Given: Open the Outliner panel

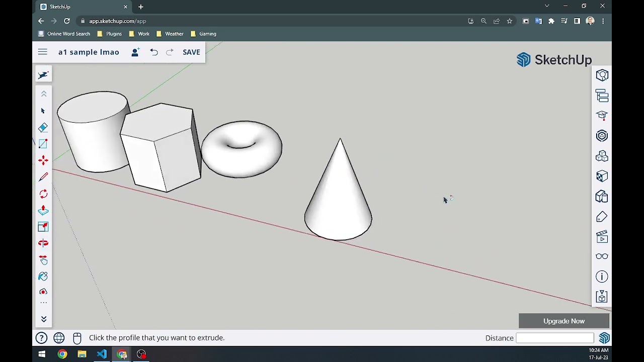Looking at the screenshot, I should tap(602, 96).
